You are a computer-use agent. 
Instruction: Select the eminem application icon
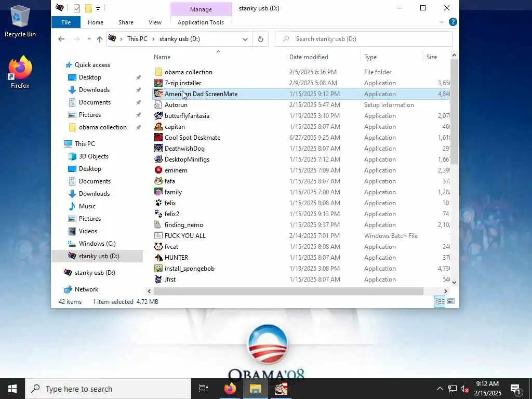point(158,170)
